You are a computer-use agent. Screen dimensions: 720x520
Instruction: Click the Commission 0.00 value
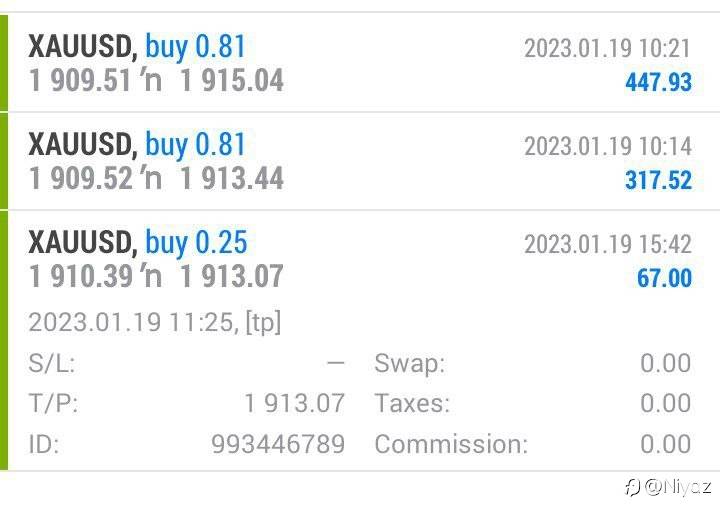coord(666,444)
